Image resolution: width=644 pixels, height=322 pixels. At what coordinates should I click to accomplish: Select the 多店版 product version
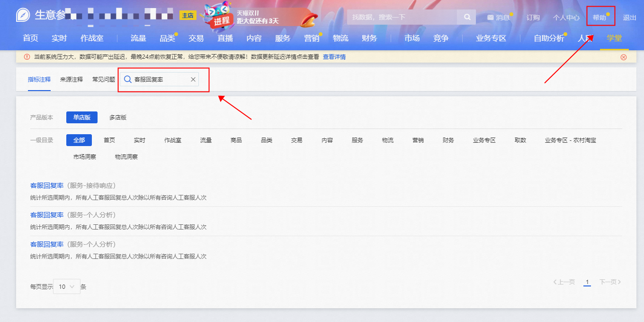click(x=118, y=118)
